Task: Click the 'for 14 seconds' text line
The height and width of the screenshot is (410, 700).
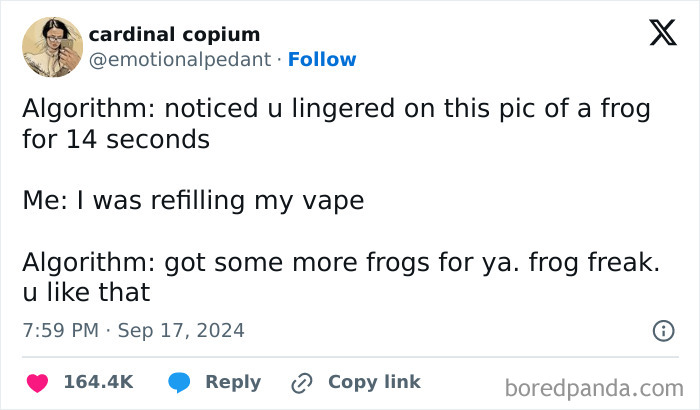Action: click(x=116, y=139)
